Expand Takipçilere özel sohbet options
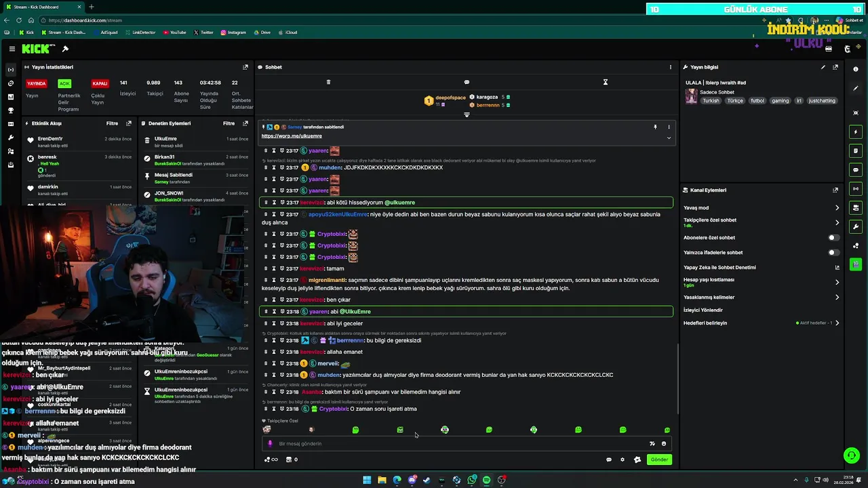This screenshot has height=488, width=868. (x=837, y=222)
